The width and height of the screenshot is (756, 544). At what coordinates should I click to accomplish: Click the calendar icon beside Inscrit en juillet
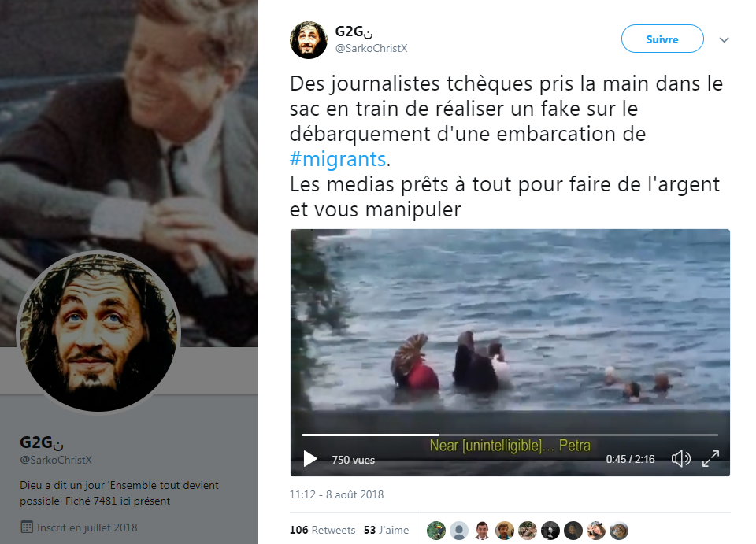(x=27, y=527)
